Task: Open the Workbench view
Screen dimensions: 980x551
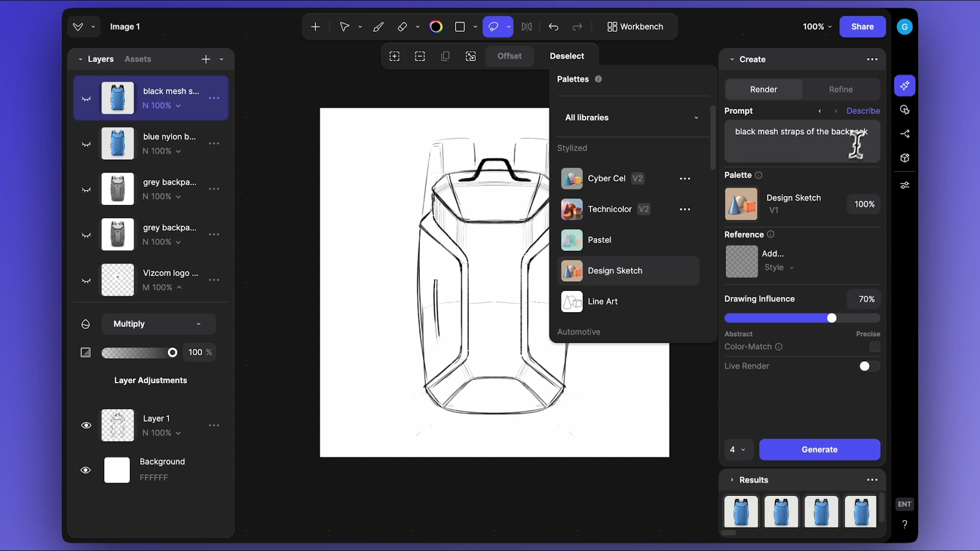Action: (x=635, y=26)
